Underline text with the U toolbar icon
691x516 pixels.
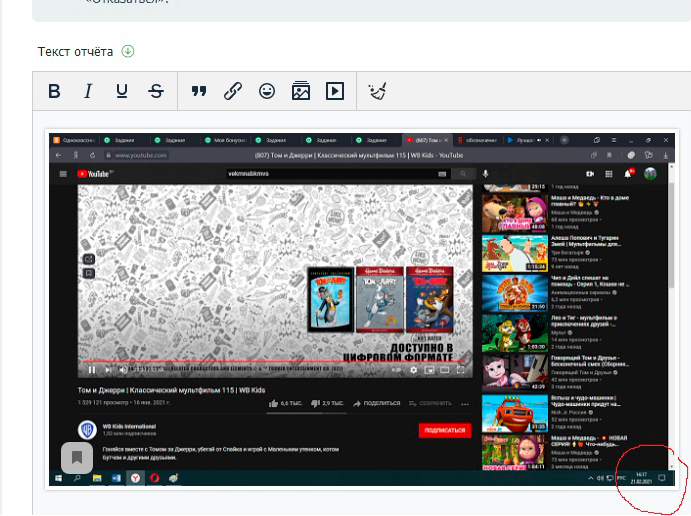122,91
